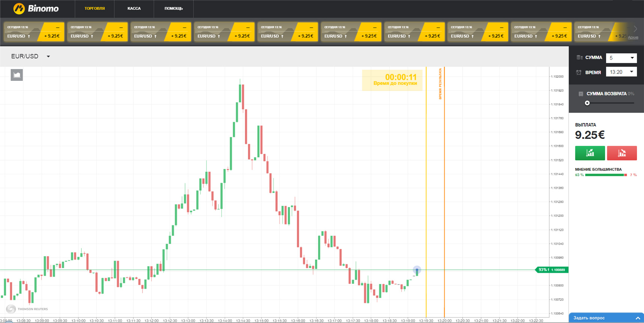
Task: Select the first EUR/USD trade card
Action: 34,32
